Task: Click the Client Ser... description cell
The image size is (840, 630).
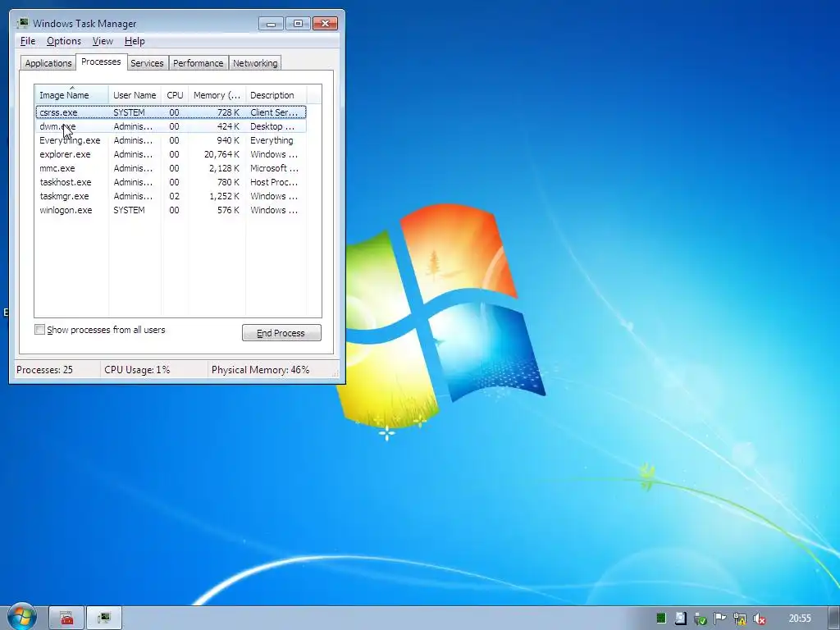Action: click(274, 112)
